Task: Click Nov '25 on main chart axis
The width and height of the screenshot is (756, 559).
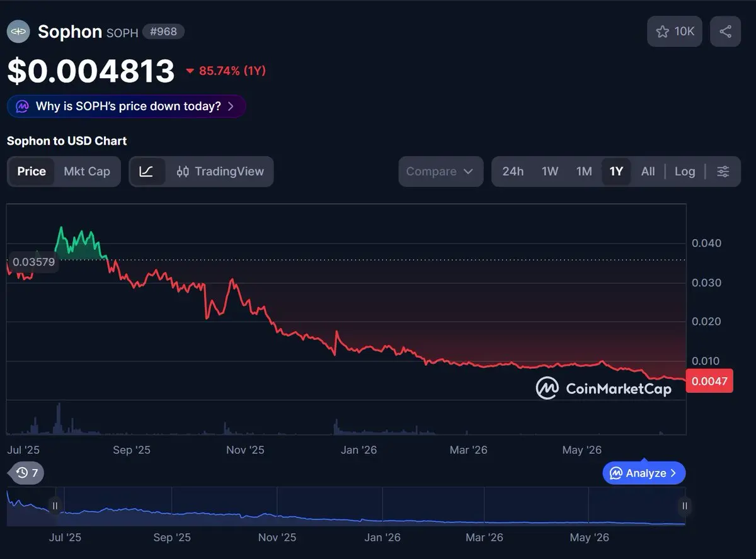Action: [245, 449]
